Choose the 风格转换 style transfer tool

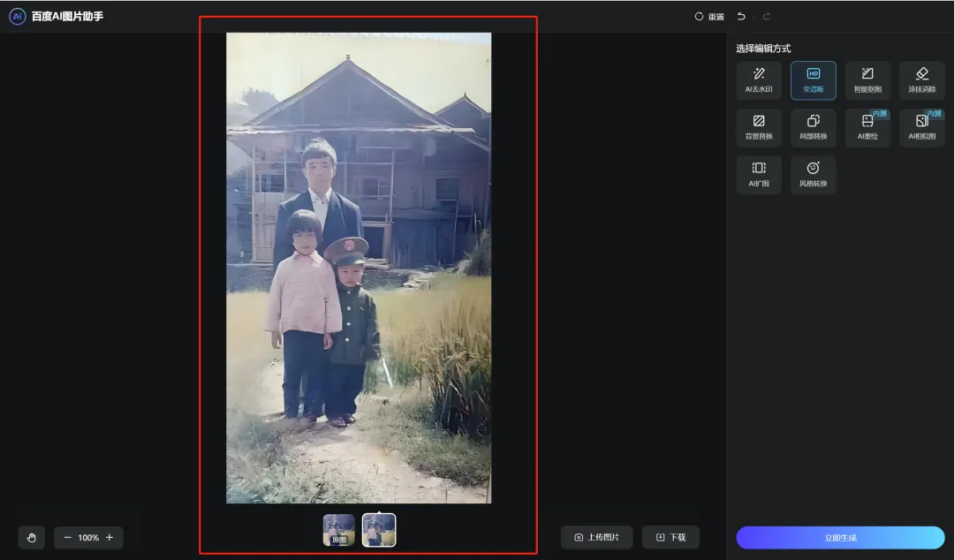[x=813, y=174]
